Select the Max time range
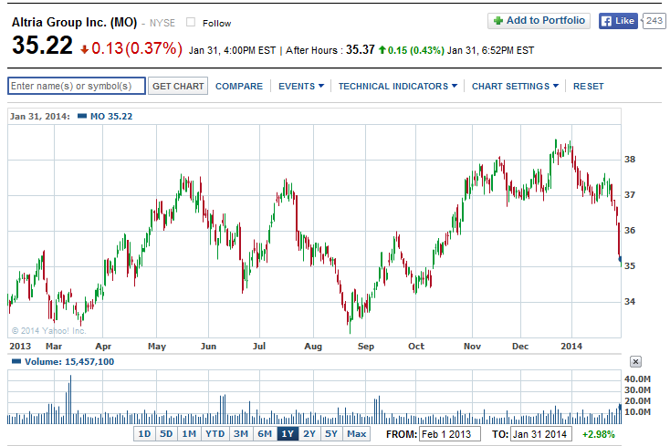The image size is (670, 446). click(356, 434)
